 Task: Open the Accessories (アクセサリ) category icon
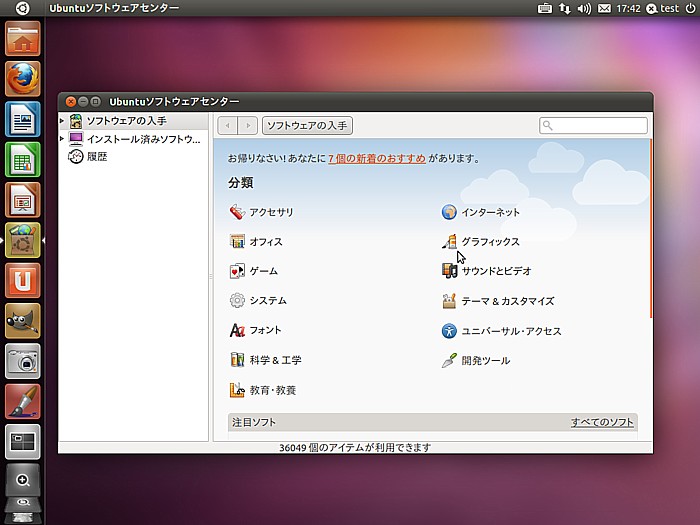point(237,212)
